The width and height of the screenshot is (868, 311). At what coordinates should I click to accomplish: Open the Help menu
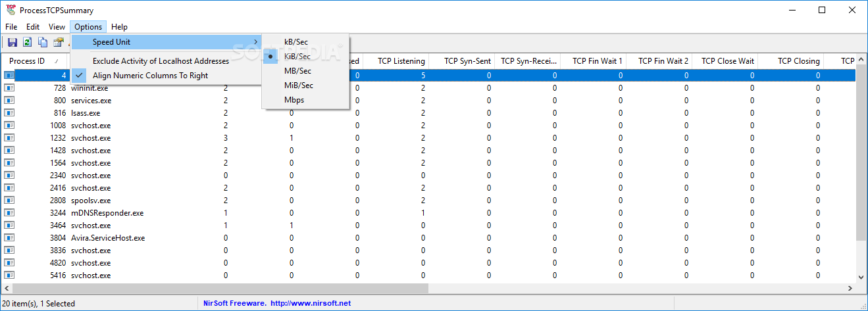click(119, 27)
